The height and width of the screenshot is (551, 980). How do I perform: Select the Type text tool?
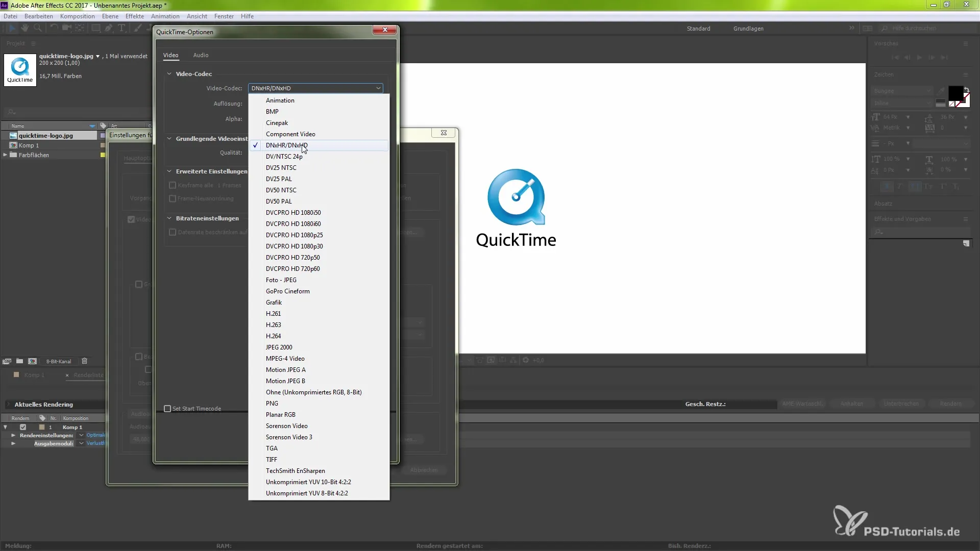pyautogui.click(x=121, y=28)
